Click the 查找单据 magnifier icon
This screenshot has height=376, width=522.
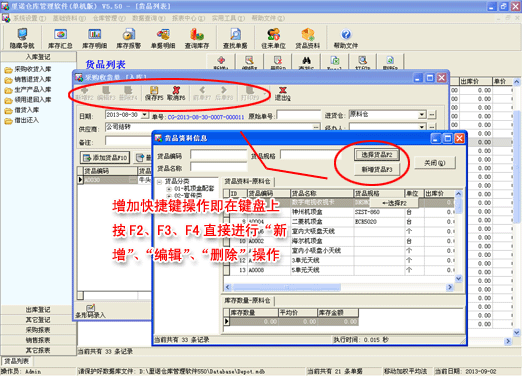[235, 39]
